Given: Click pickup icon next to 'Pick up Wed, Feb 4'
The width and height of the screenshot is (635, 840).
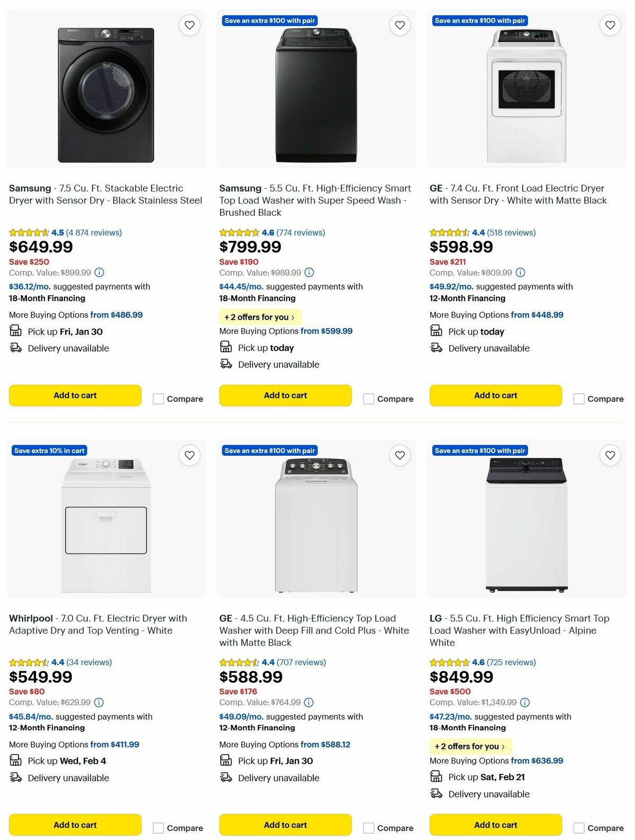Looking at the screenshot, I should [15, 761].
